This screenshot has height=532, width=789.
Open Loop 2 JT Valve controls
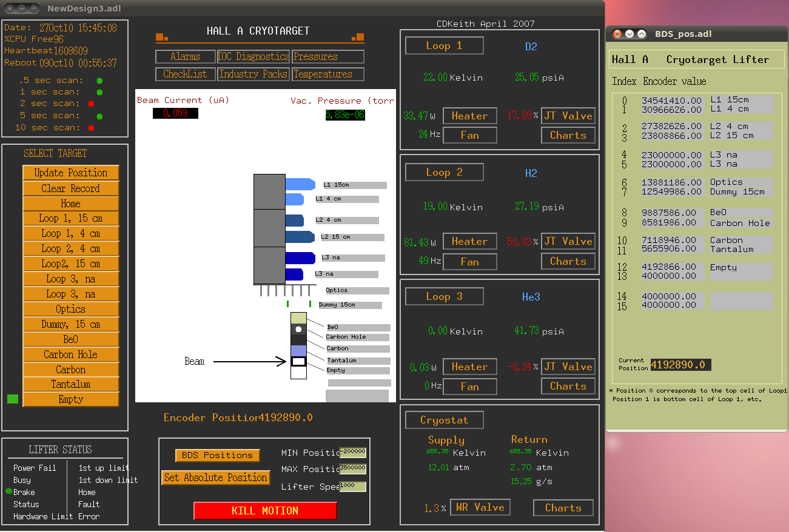[x=568, y=241]
